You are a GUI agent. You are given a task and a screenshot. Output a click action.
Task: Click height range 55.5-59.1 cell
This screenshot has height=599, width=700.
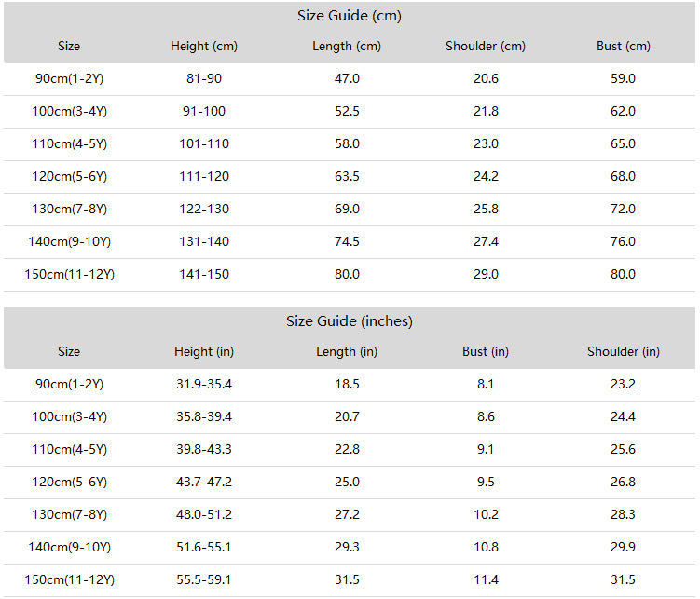tap(204, 579)
